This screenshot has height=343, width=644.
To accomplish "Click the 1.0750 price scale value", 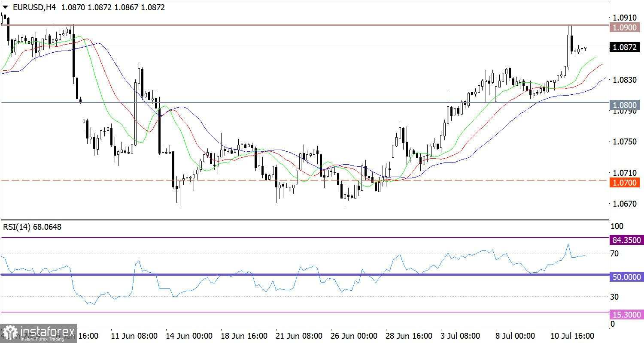I will click(625, 142).
